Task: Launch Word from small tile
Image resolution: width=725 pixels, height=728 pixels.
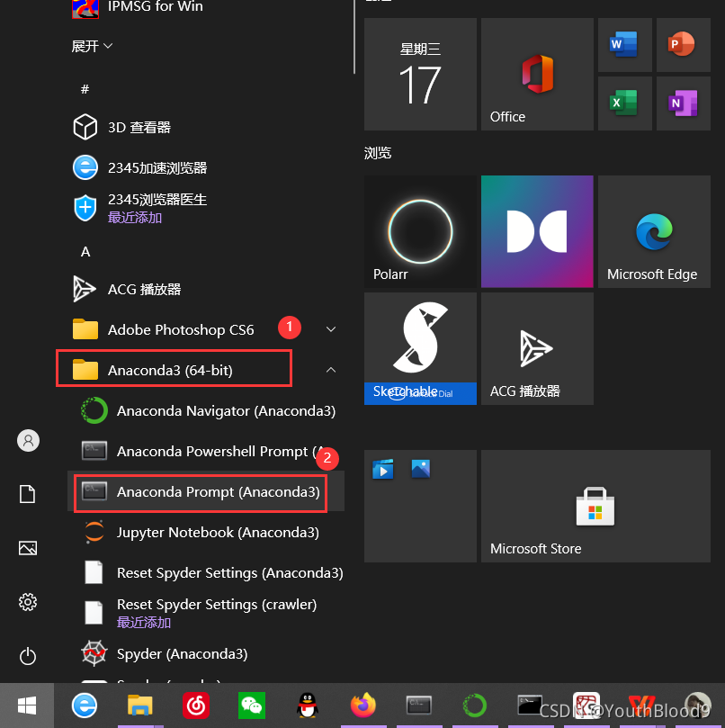Action: (x=625, y=45)
